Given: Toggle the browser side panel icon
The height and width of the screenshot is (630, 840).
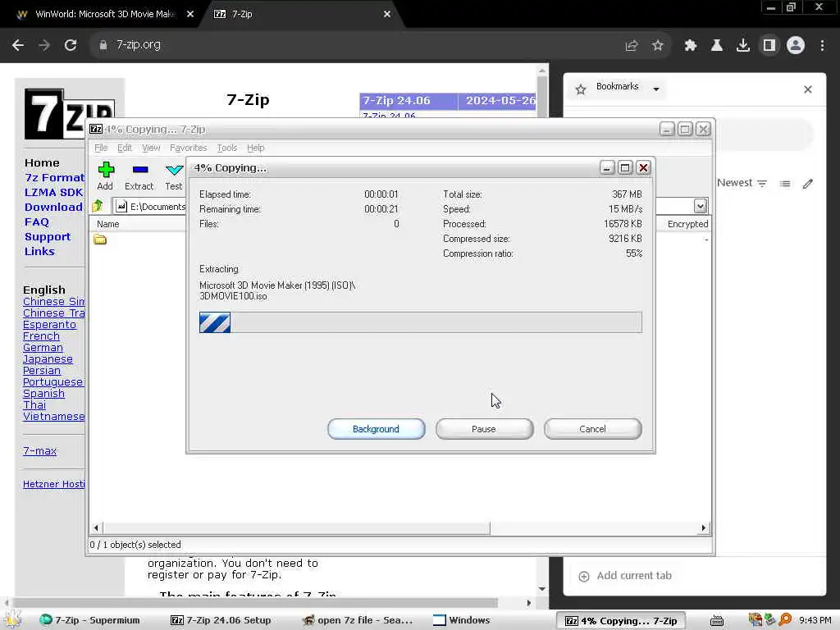Looking at the screenshot, I should 769,46.
